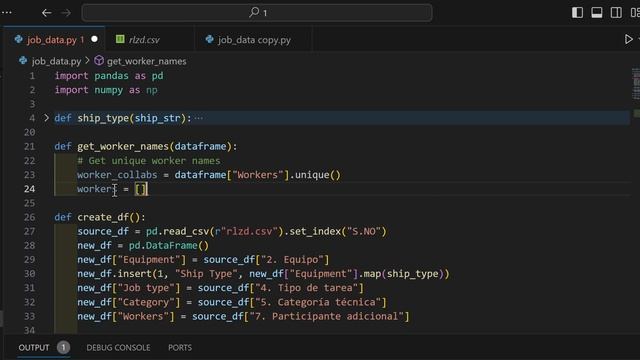Viewport: 640px width, 360px height.
Task: Click get_worker_names in the breadcrumb
Action: (147, 61)
